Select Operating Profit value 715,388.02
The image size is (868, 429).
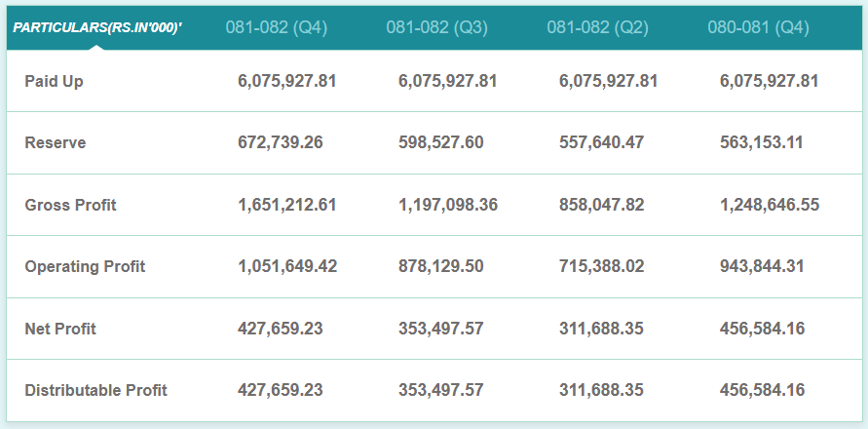(602, 266)
